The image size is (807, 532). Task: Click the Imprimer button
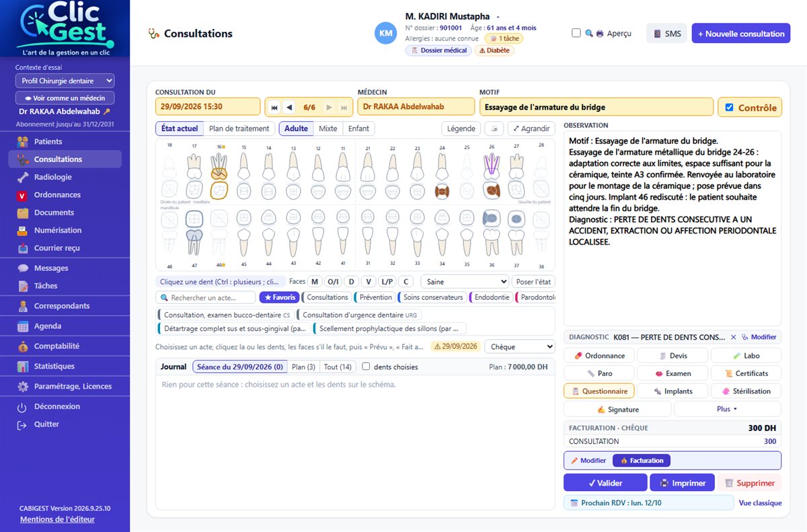683,483
